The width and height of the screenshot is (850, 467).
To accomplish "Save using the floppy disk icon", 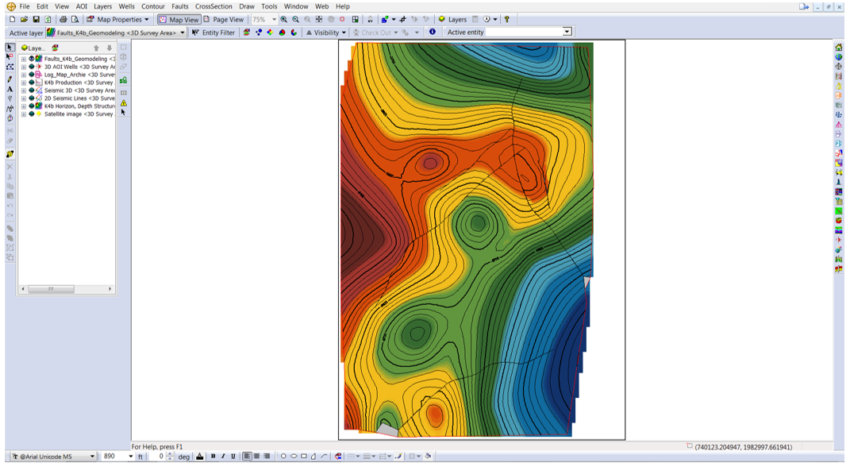I will pos(36,20).
